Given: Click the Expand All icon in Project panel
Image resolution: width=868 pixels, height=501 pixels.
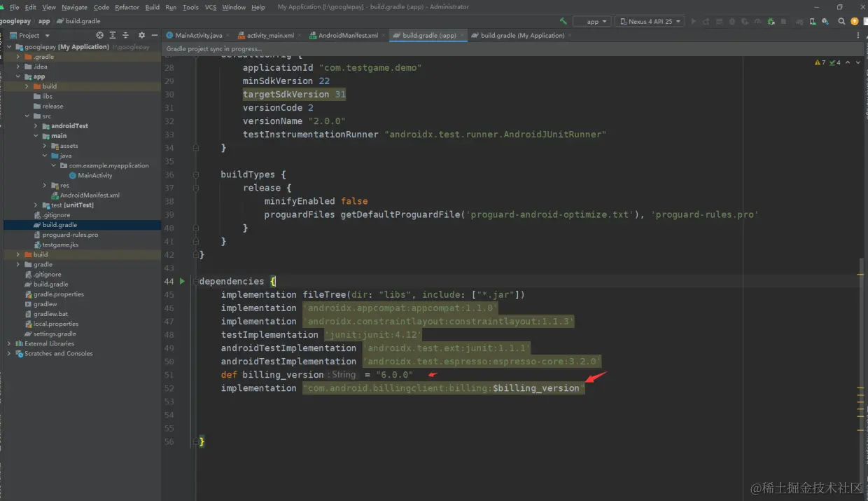Looking at the screenshot, I should (113, 35).
